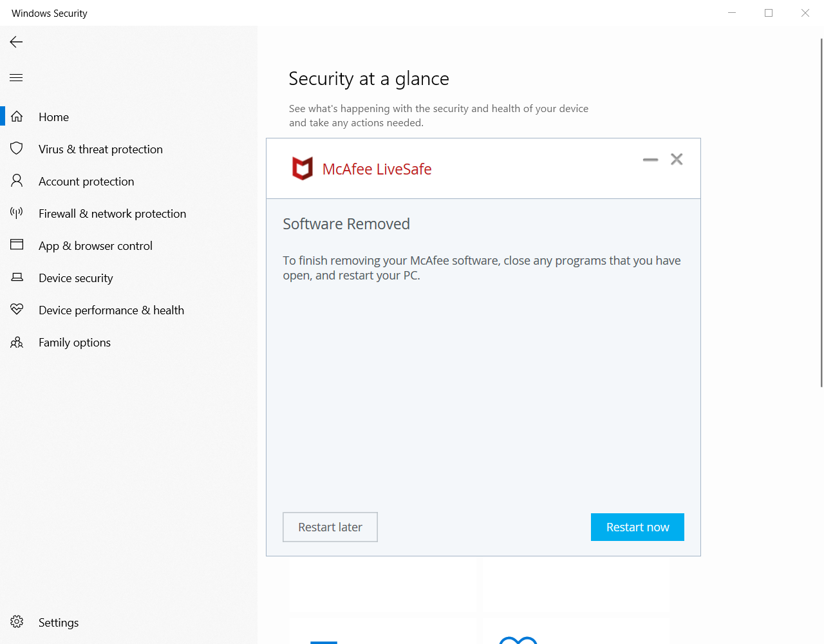Click the Device performance heart icon

(17, 309)
